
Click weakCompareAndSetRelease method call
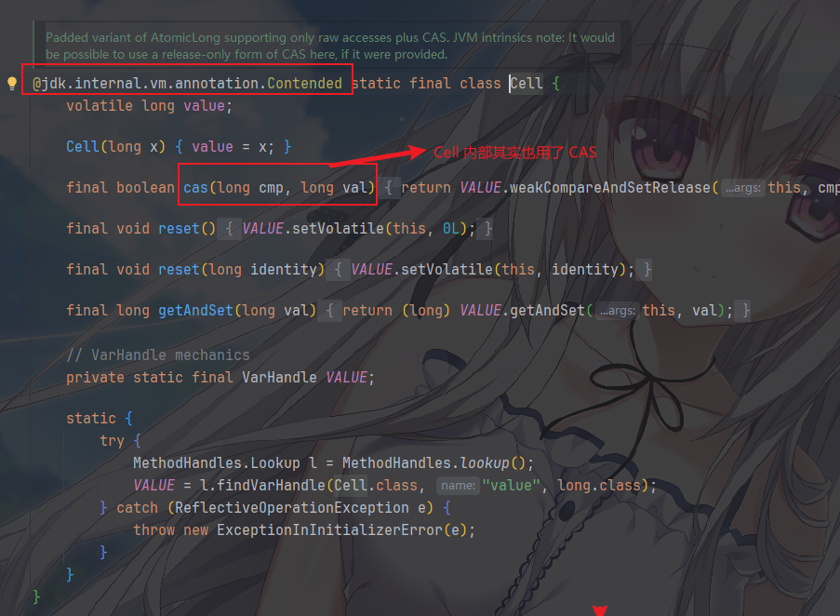pyautogui.click(x=609, y=187)
